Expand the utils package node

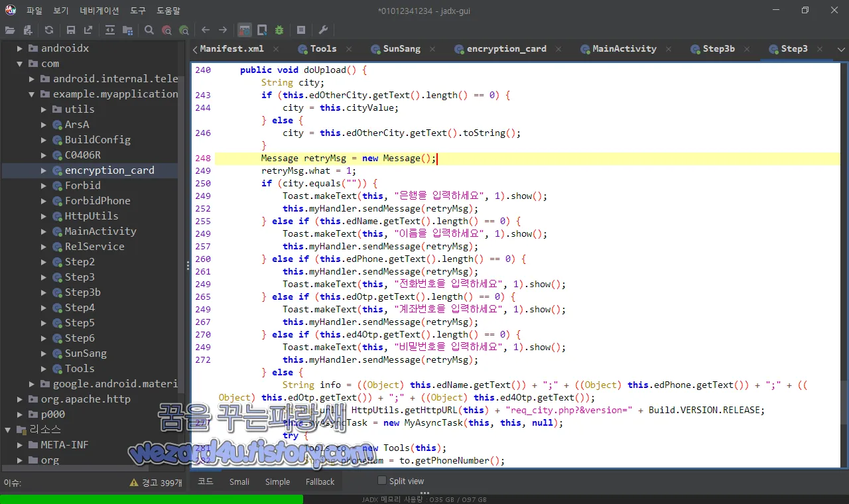(x=44, y=109)
